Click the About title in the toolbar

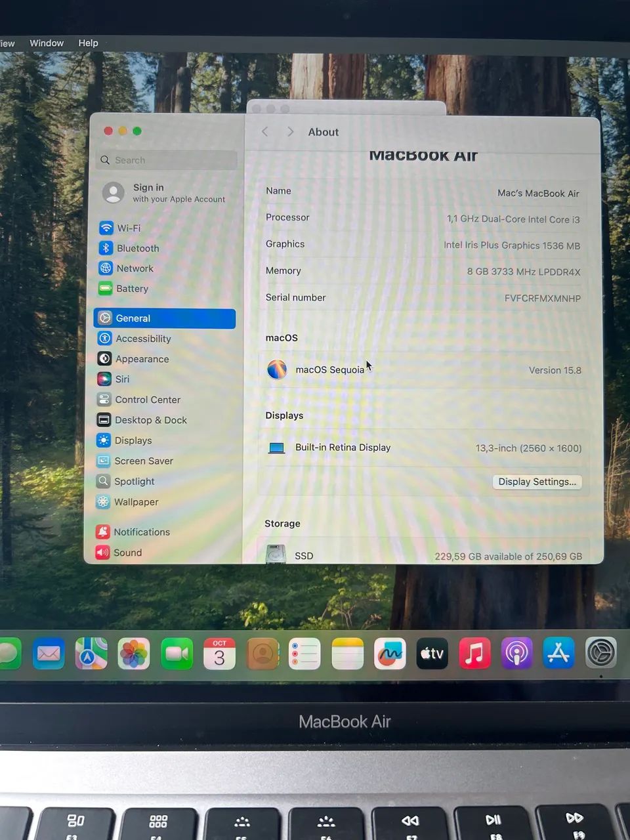pyautogui.click(x=324, y=132)
